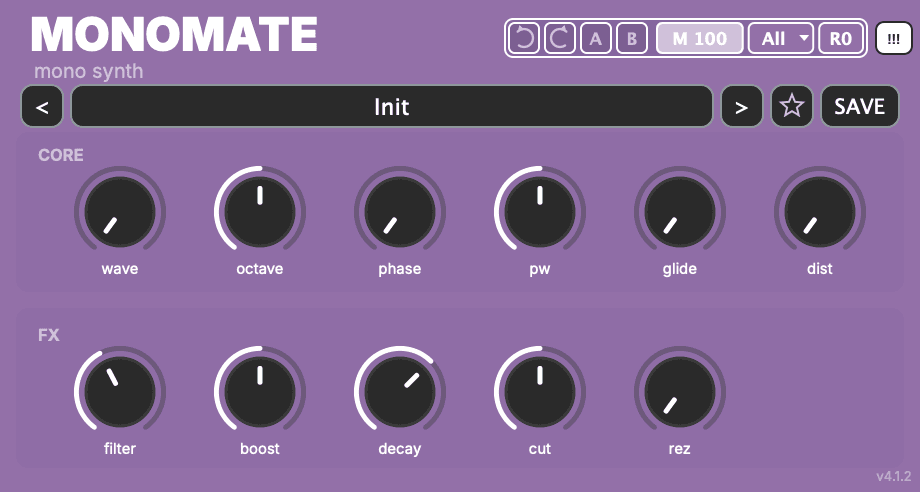Click the SAVE preset button
The image size is (920, 492).
(860, 106)
